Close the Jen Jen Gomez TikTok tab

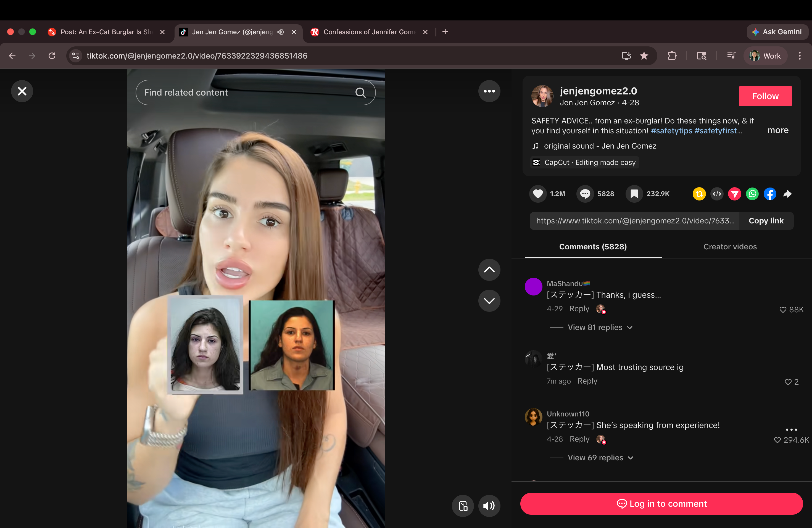pyautogui.click(x=293, y=32)
